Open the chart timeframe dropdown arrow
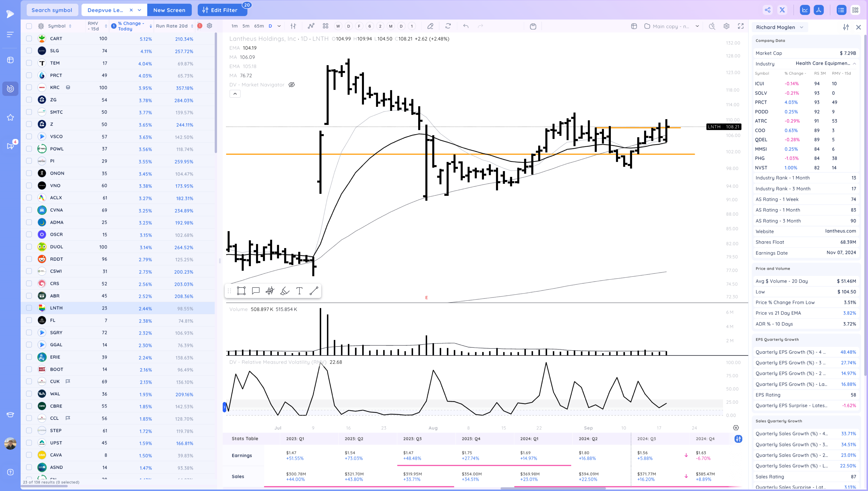The image size is (868, 491). point(279,26)
